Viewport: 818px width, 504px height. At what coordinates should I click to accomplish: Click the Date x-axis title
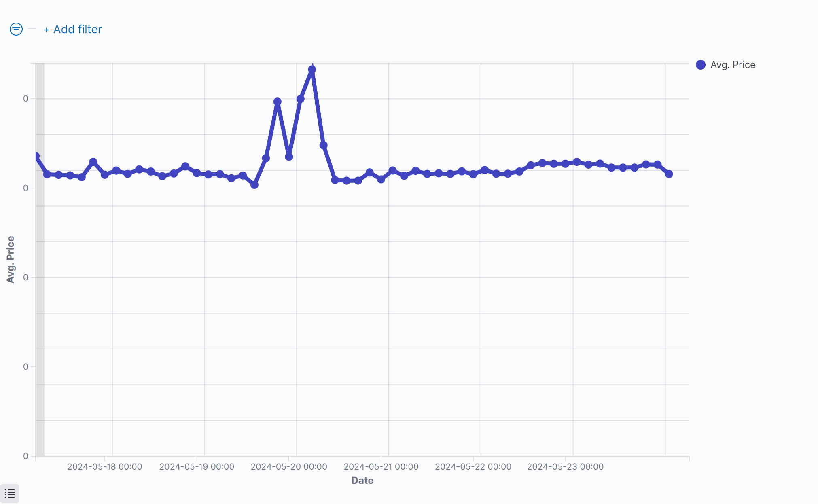tap(362, 480)
